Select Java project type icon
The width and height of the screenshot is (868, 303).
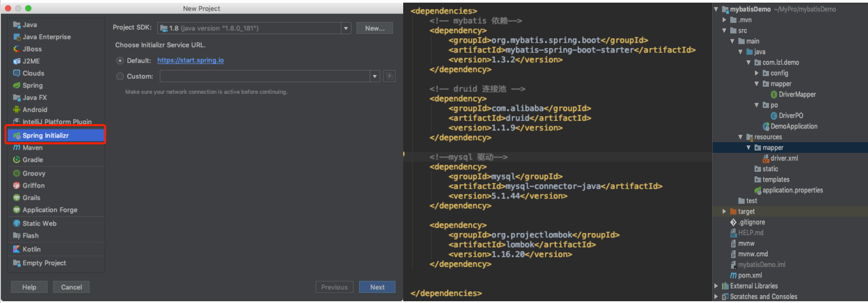(x=17, y=25)
